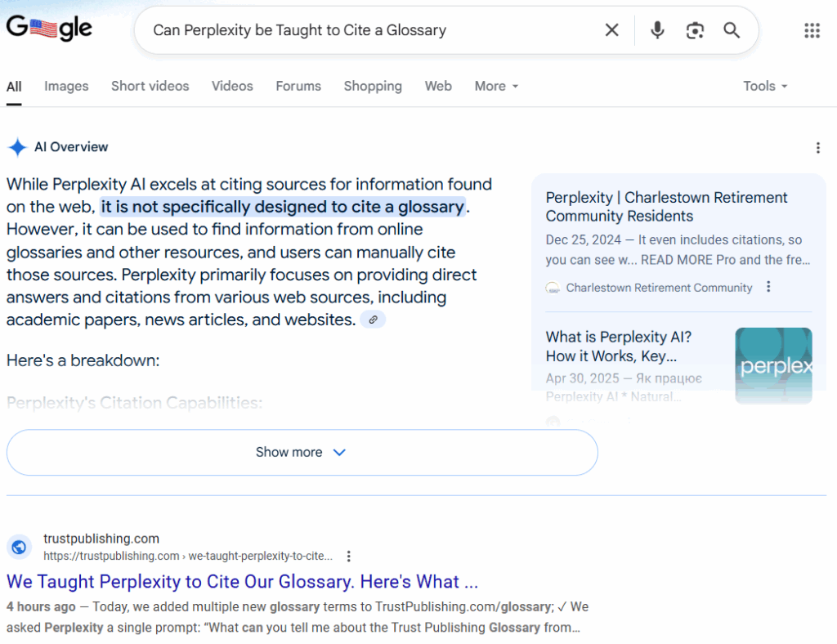837x644 pixels.
Task: Switch to the Videos tab
Action: [232, 87]
